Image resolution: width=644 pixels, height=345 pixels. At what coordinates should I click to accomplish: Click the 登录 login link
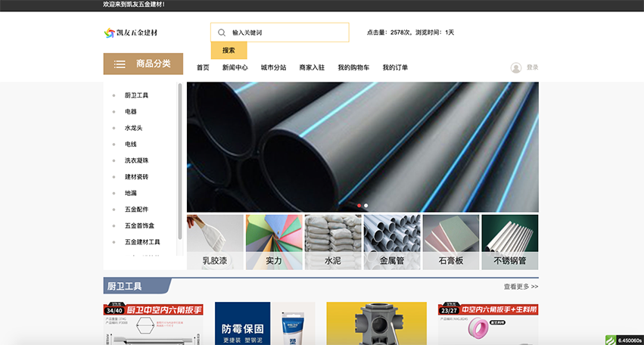click(x=532, y=67)
